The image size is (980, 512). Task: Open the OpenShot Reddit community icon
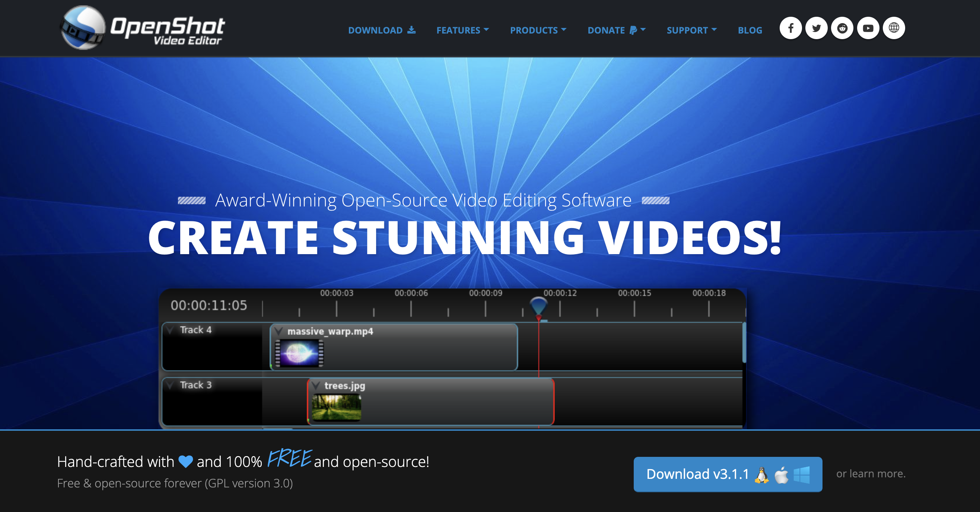click(842, 28)
